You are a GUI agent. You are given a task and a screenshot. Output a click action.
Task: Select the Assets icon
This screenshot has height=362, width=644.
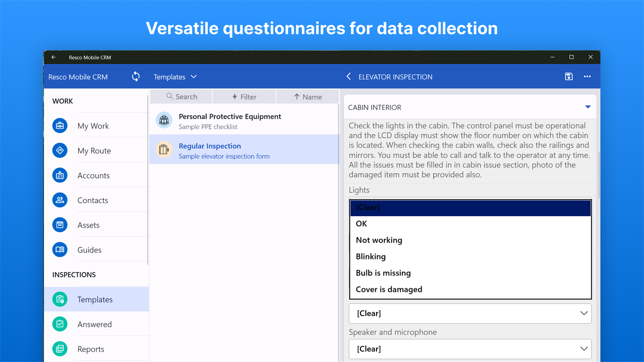[x=60, y=224]
